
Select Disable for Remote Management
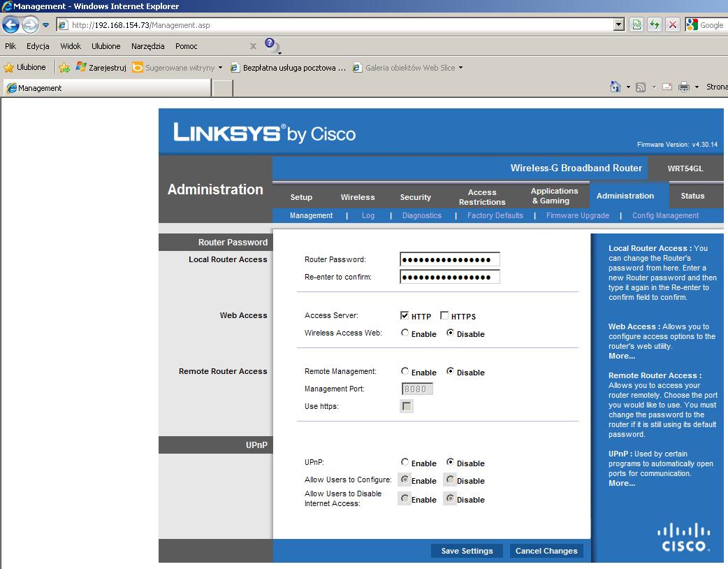451,372
